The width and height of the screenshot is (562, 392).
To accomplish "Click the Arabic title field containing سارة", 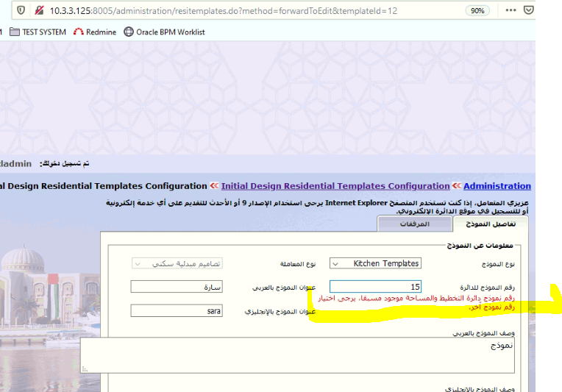I will point(177,287).
